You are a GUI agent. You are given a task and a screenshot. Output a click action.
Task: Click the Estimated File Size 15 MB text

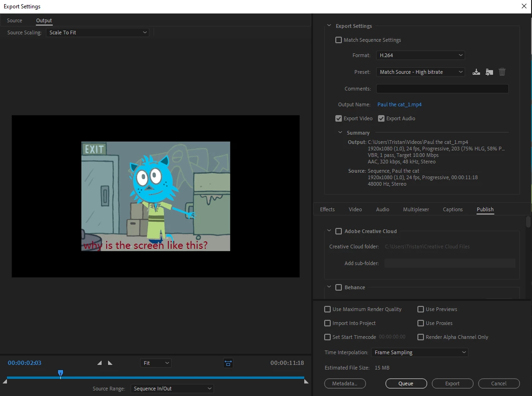click(x=357, y=368)
